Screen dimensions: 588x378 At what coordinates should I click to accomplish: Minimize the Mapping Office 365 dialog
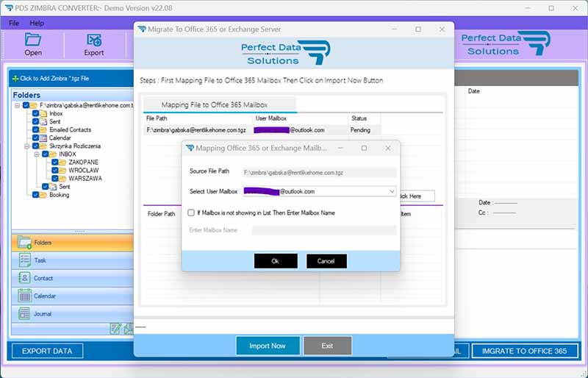tap(340, 149)
